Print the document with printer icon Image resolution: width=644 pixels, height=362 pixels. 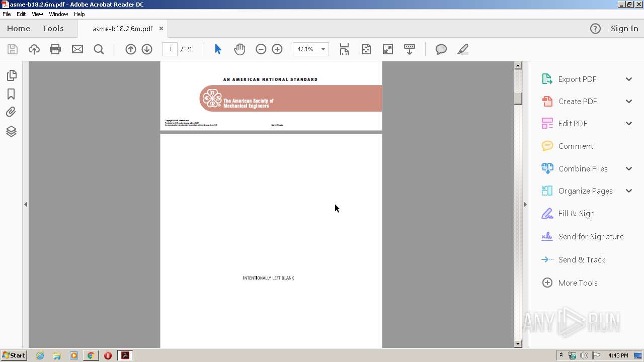click(55, 49)
